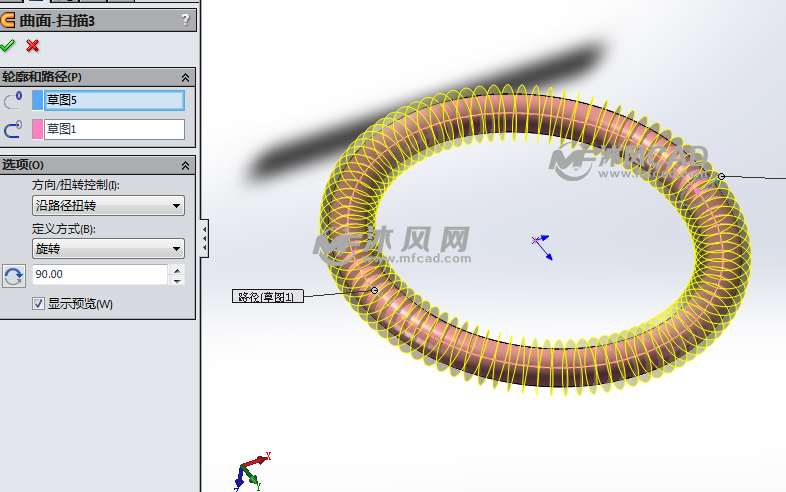Collapse the 选项 options section
The image size is (786, 492).
185,165
